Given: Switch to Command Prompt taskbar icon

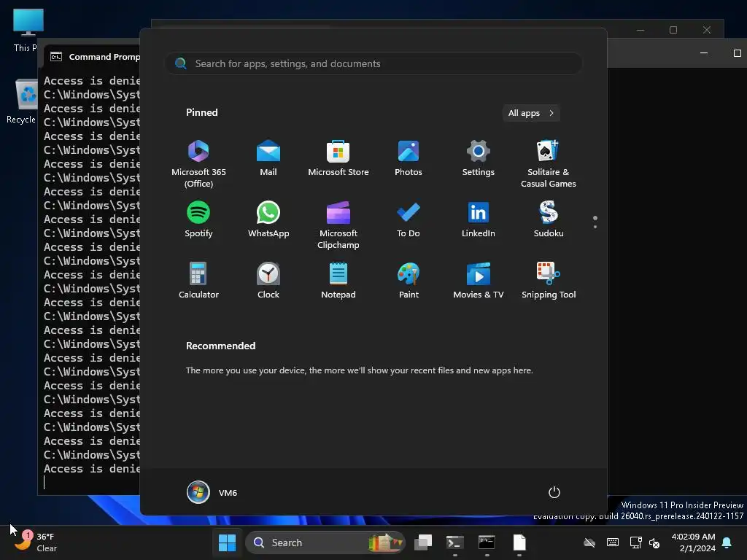Looking at the screenshot, I should pyautogui.click(x=487, y=542).
